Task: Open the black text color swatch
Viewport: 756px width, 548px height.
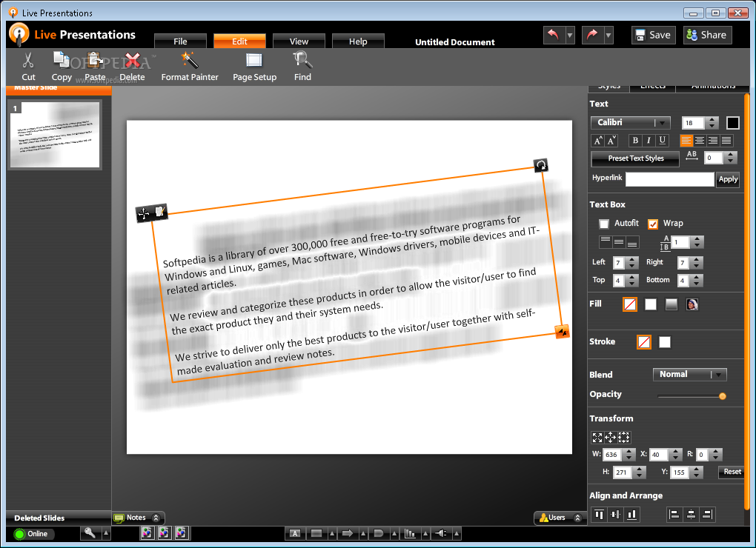Action: pos(732,123)
